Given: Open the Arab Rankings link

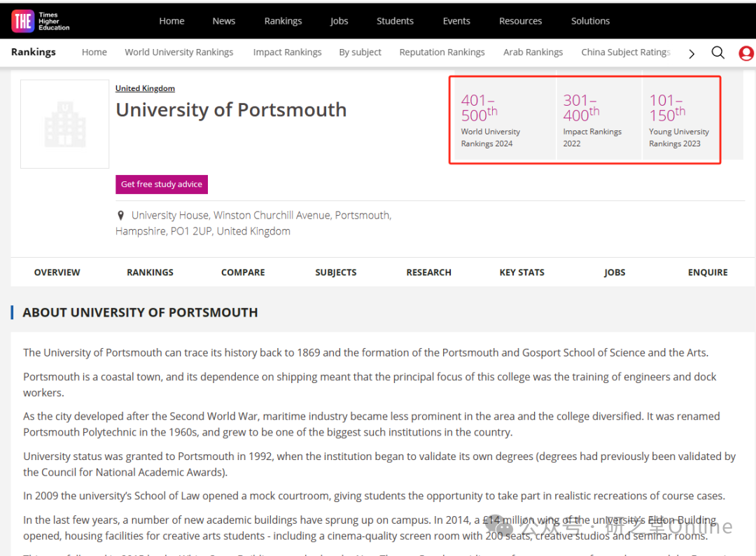Looking at the screenshot, I should (x=533, y=52).
